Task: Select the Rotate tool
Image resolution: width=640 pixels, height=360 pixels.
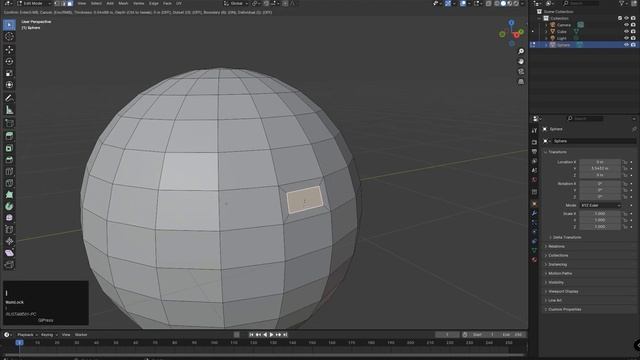Action: (x=9, y=62)
